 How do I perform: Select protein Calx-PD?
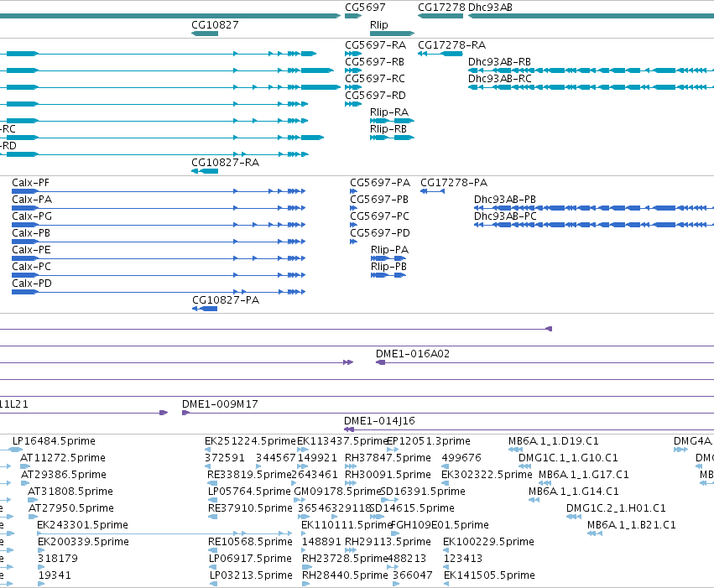pyautogui.click(x=32, y=284)
